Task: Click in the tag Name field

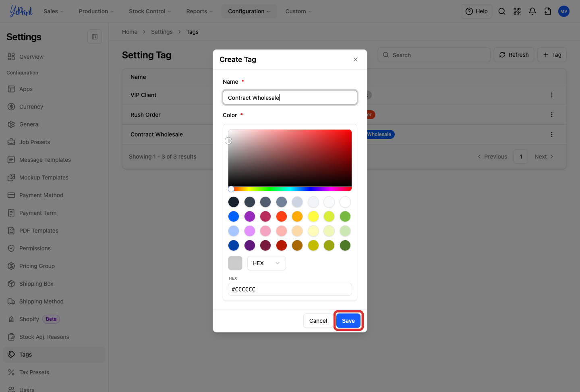Action: coord(290,97)
